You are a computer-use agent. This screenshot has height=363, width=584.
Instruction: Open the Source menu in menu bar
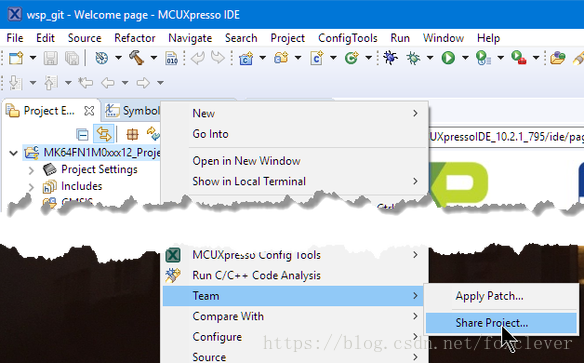pos(85,38)
